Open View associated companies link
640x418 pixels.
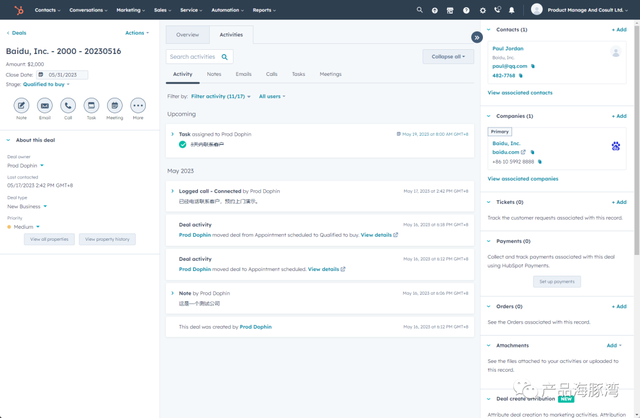click(523, 179)
